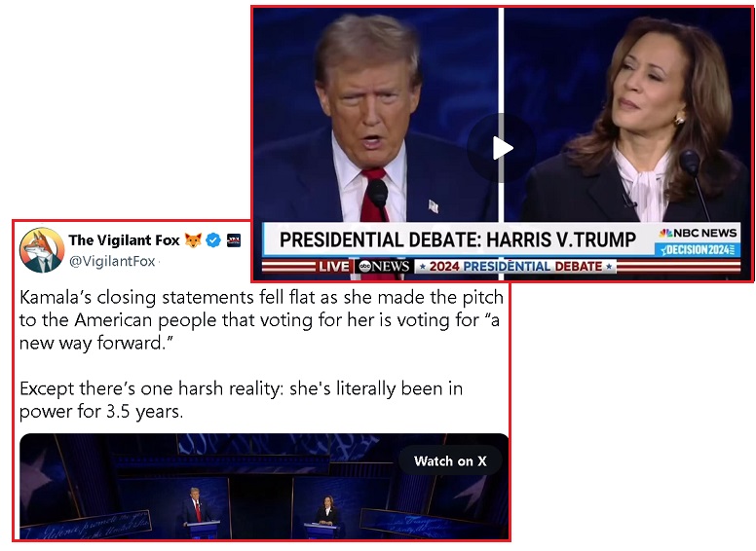Click the right podium speaker in thumbnail
756x551 pixels.
click(328, 510)
